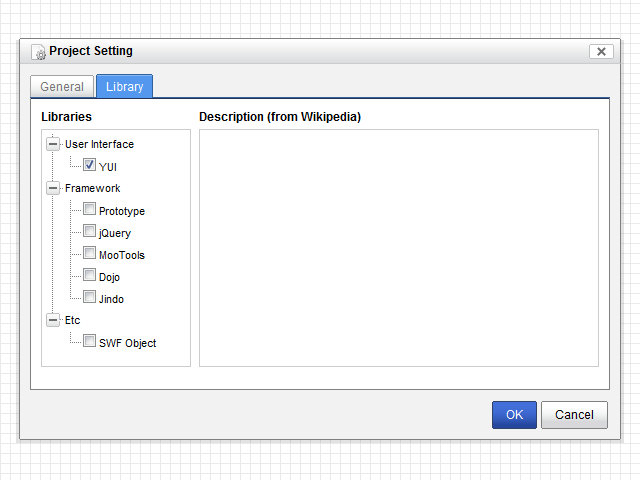Collapse the User Interface tree node
This screenshot has width=640, height=480.
[x=53, y=144]
